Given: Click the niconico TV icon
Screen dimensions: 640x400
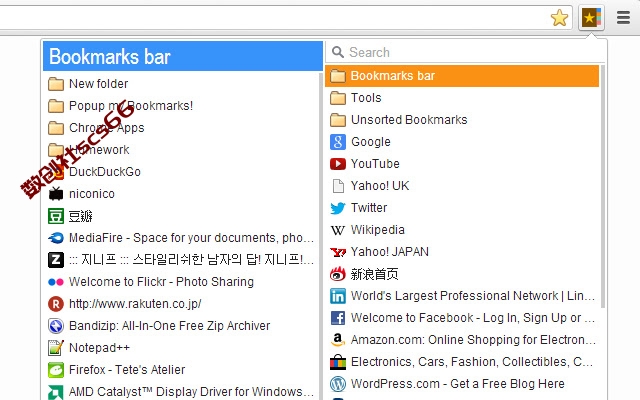Looking at the screenshot, I should coord(56,194).
